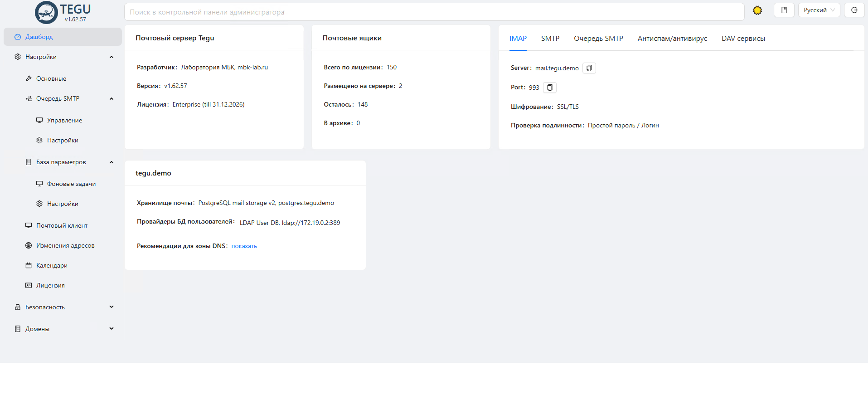
Task: Open Календари in the sidebar
Action: pyautogui.click(x=52, y=266)
